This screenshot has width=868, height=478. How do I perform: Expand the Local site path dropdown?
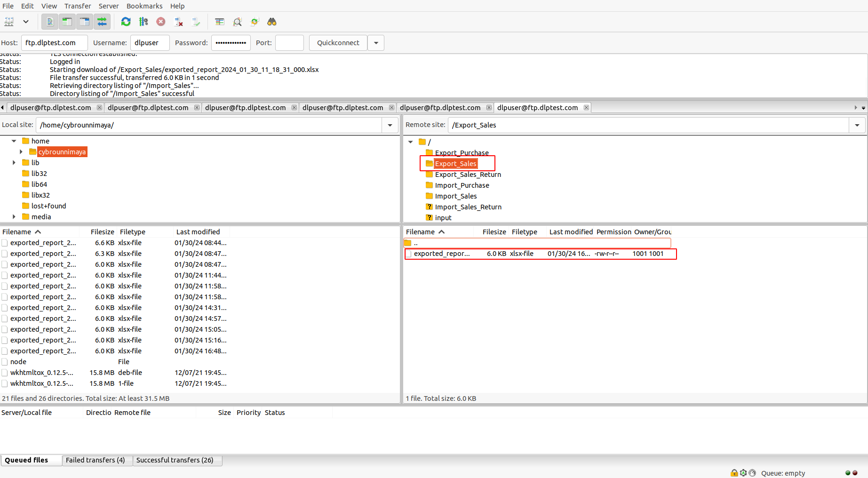(390, 125)
